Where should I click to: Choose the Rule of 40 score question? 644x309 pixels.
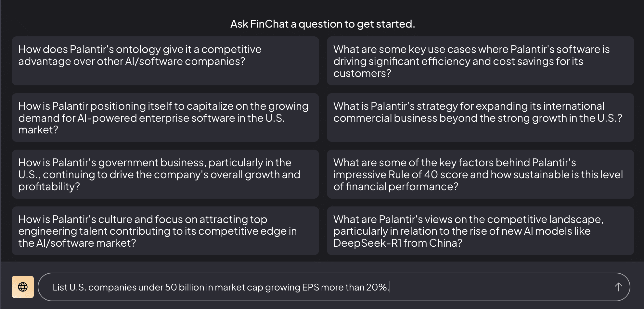(480, 174)
